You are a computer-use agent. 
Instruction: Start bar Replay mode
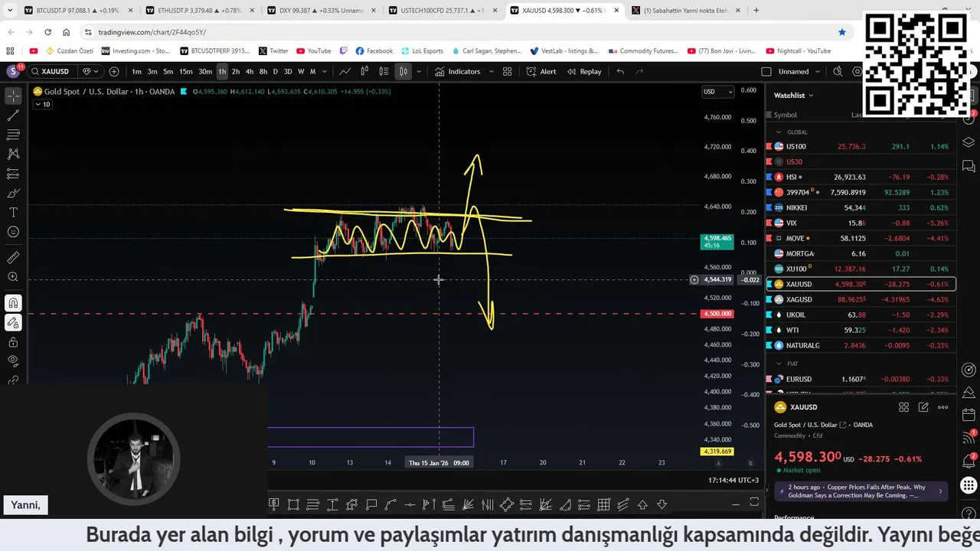(x=584, y=71)
